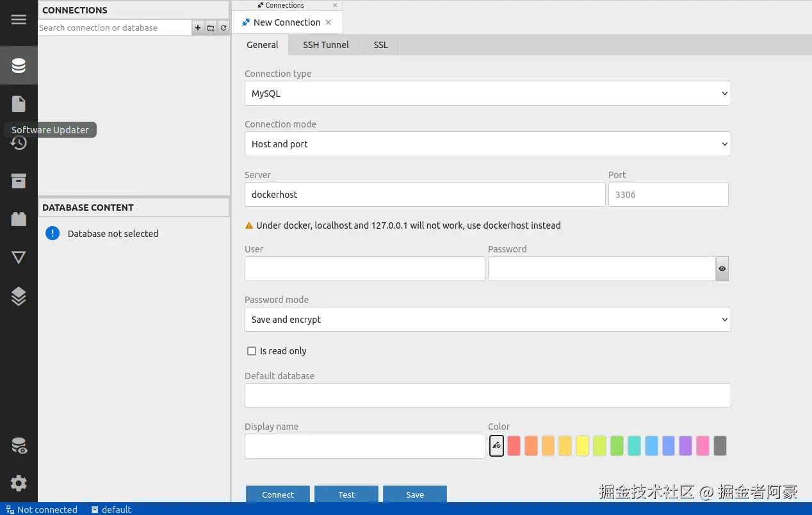Pick the pink color swatch
The image size is (812, 515).
(702, 446)
